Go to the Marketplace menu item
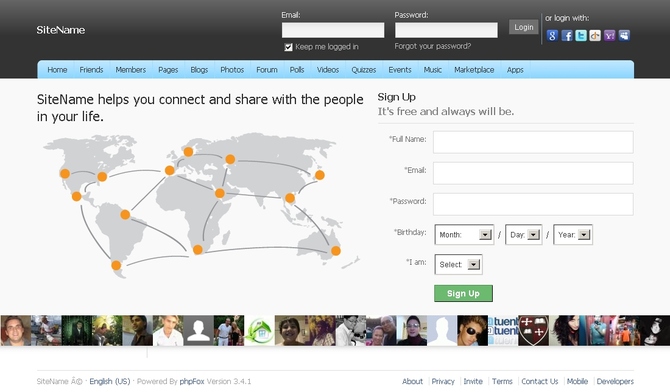 click(474, 70)
